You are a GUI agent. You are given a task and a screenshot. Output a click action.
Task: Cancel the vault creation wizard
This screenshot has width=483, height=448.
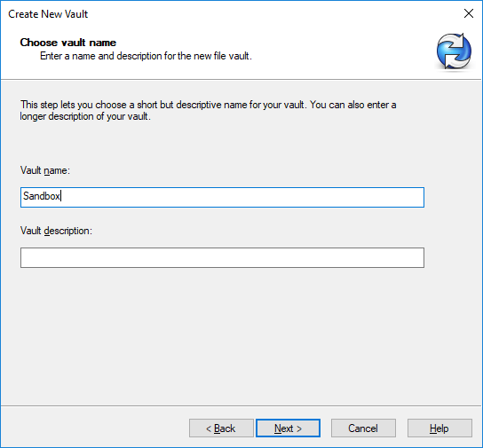(x=363, y=428)
